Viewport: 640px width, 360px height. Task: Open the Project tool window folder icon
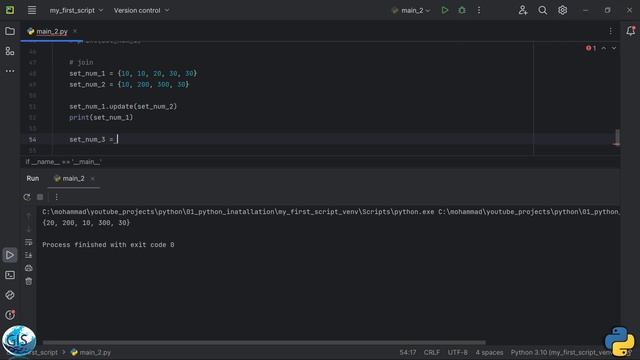point(10,31)
